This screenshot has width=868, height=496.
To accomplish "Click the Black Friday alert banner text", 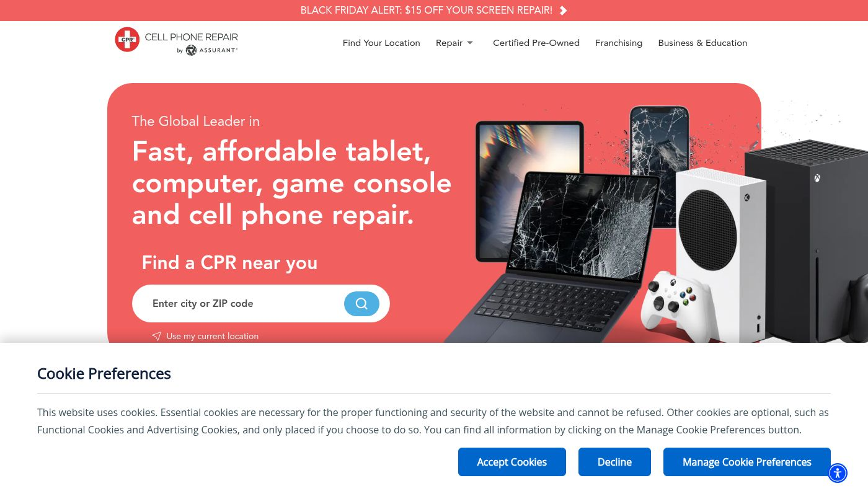I will tap(427, 11).
